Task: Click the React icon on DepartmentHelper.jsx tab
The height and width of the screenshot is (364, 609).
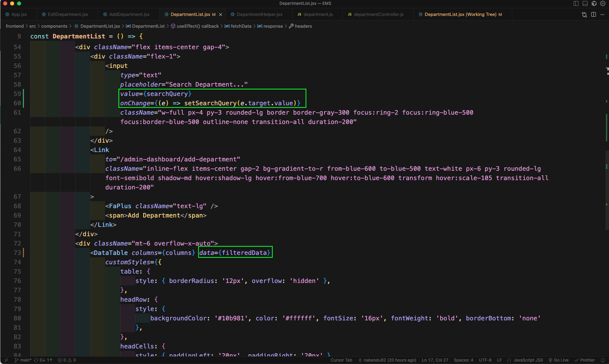Action: point(233,15)
